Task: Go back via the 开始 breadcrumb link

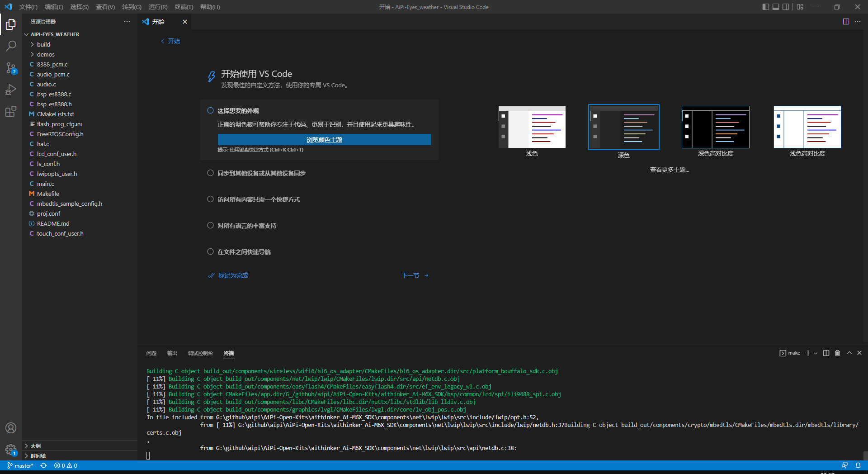Action: coord(170,41)
